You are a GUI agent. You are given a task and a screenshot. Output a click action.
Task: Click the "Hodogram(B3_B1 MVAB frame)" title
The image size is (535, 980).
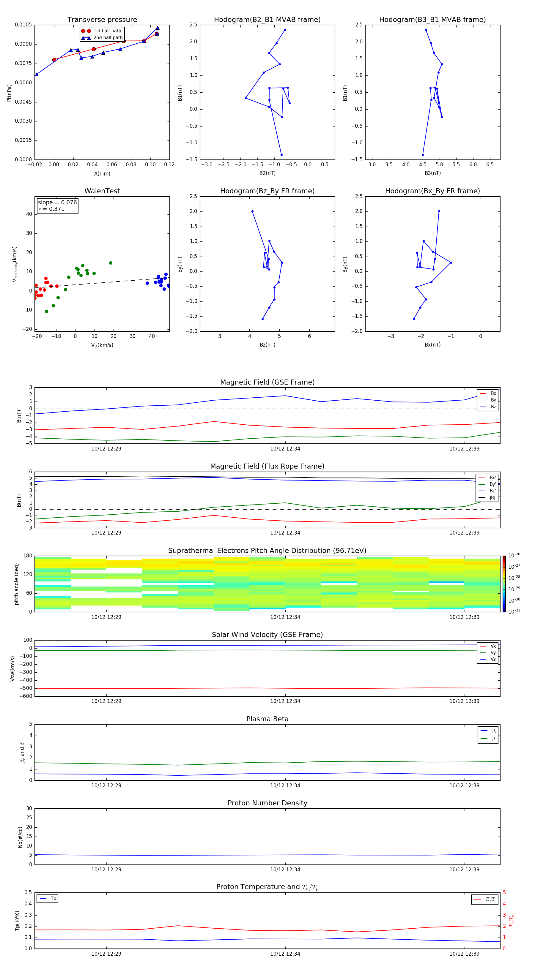point(432,19)
